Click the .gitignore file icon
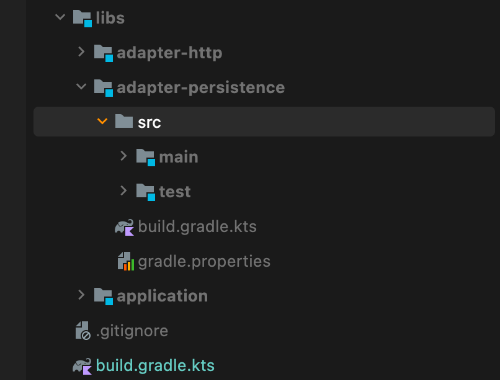This screenshot has width=500, height=380. pos(83,331)
